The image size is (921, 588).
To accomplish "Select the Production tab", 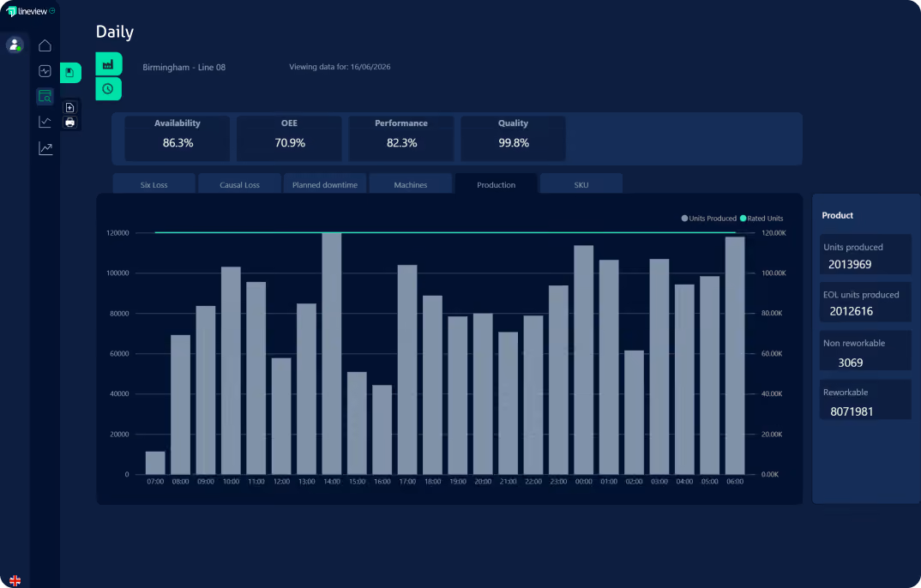I will click(497, 184).
